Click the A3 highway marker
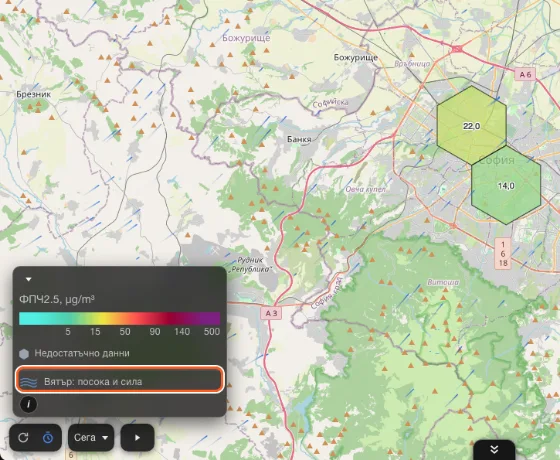Screen dimensions: 560x460 point(271,313)
